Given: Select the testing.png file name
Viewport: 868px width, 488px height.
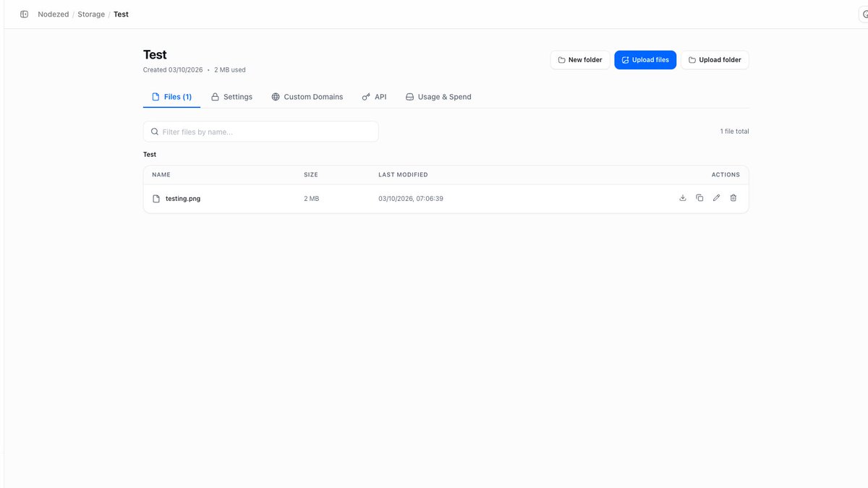Looking at the screenshot, I should (183, 199).
